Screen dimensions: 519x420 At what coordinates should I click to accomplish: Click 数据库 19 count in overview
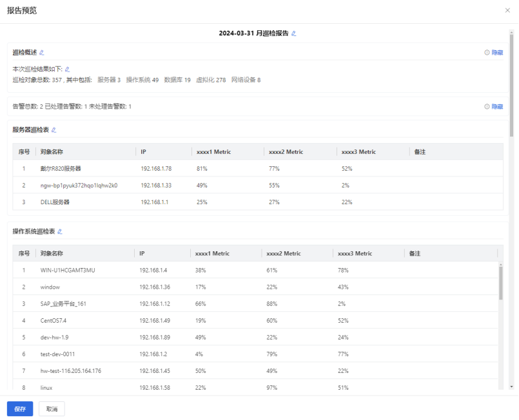click(177, 80)
